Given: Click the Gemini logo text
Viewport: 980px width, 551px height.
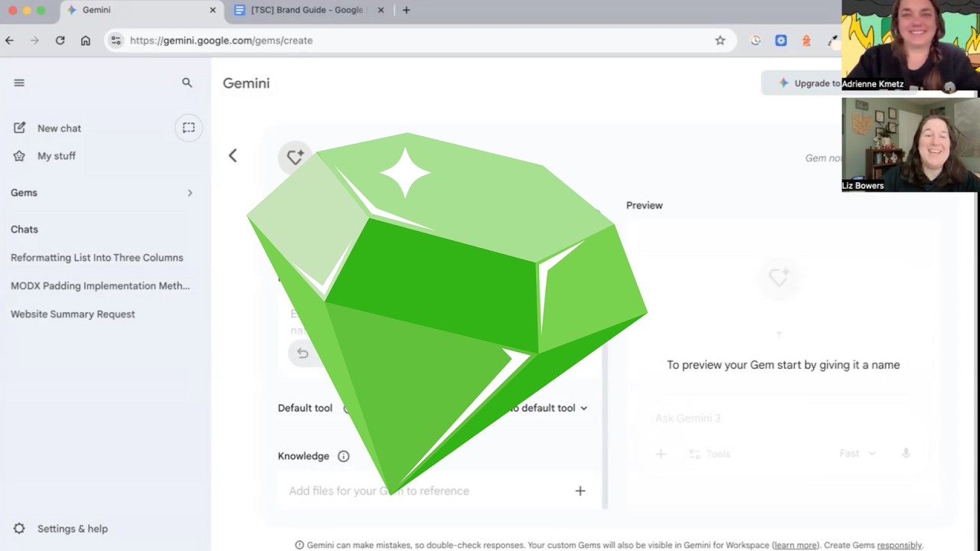Looking at the screenshot, I should click(246, 83).
